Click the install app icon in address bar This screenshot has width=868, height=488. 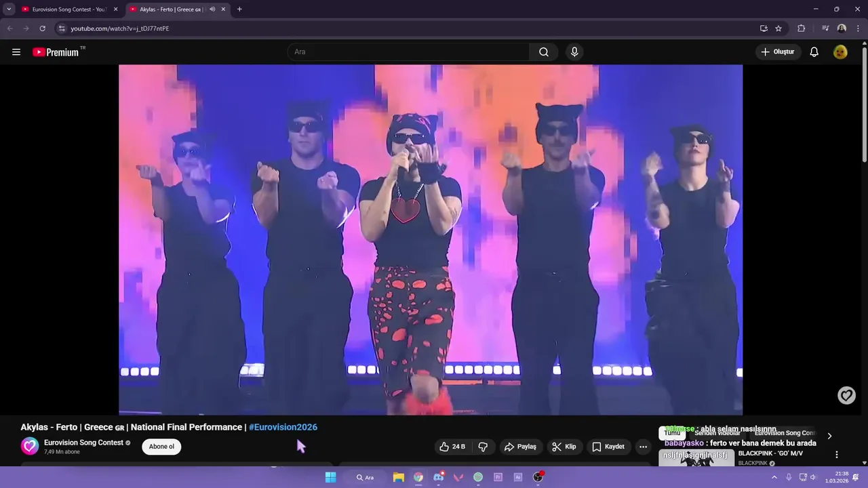pyautogui.click(x=764, y=28)
